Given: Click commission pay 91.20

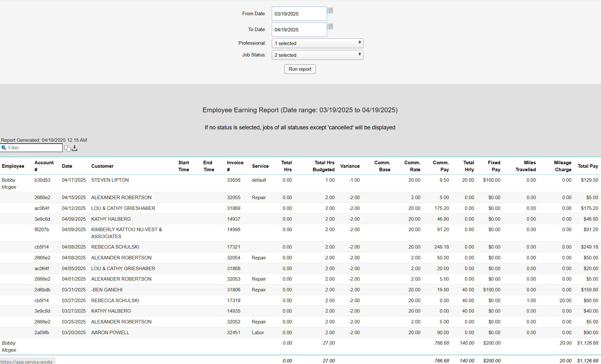Looking at the screenshot, I should click(x=443, y=230).
